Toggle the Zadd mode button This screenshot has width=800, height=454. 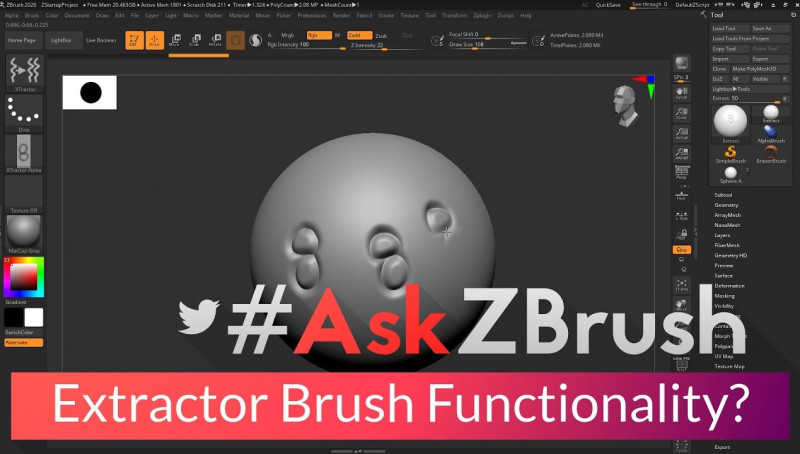coord(359,35)
